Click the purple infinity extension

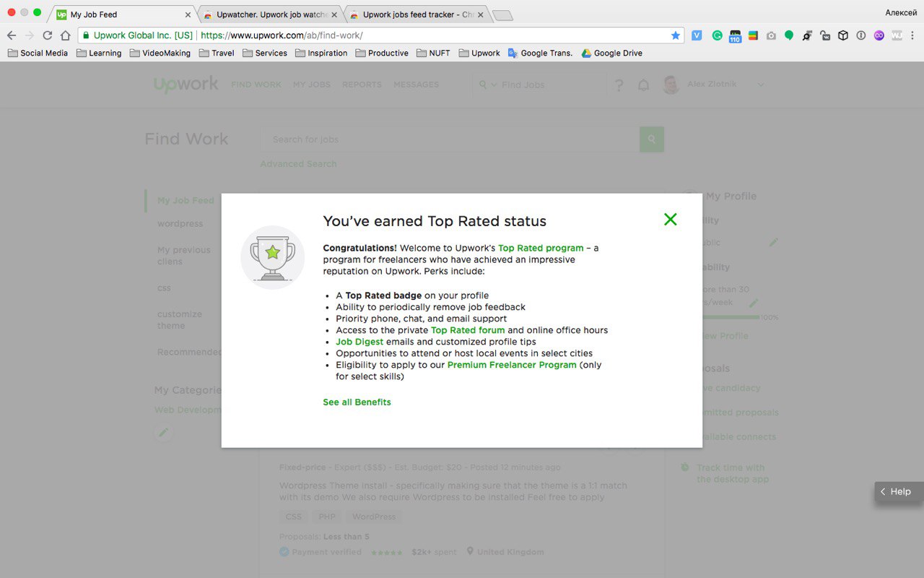click(879, 35)
